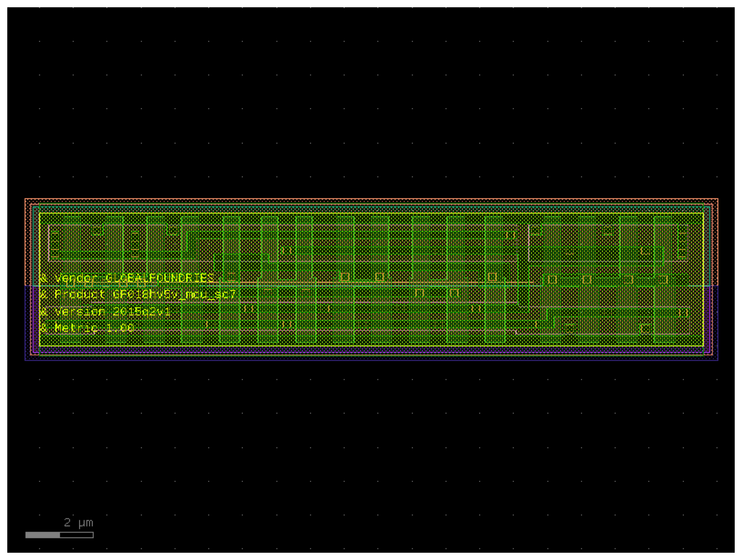This screenshot has width=742, height=560.
Task: Click the '2 µm' scale bar label
Action: point(78,522)
